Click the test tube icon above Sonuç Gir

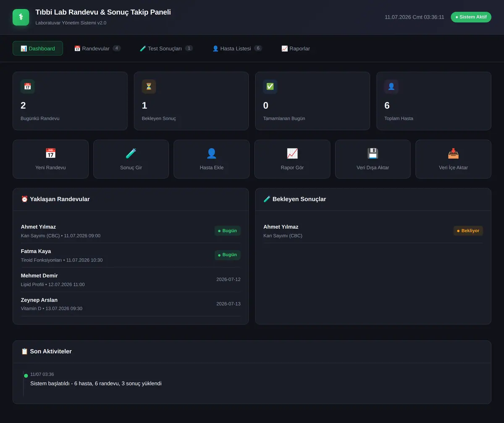pos(131,154)
